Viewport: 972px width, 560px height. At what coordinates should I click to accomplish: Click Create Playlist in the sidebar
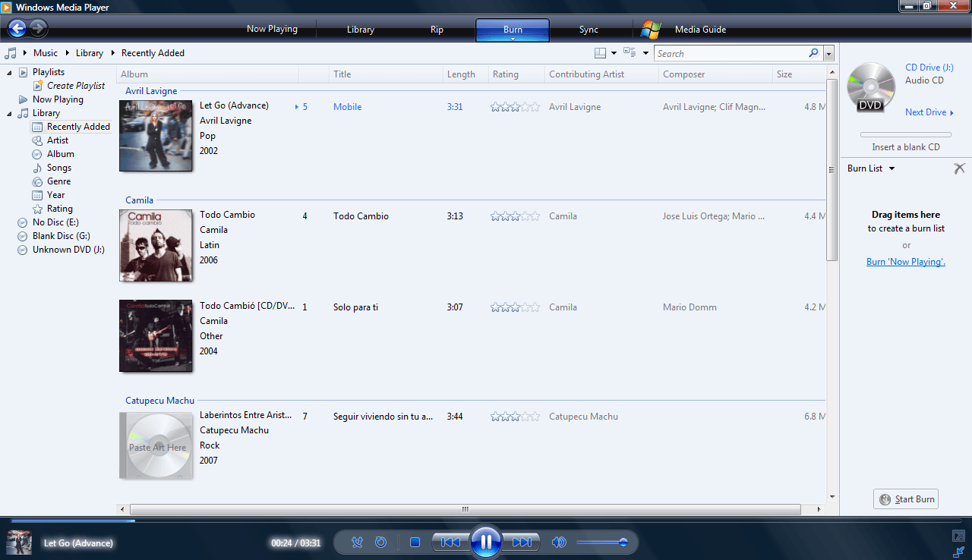coord(76,86)
